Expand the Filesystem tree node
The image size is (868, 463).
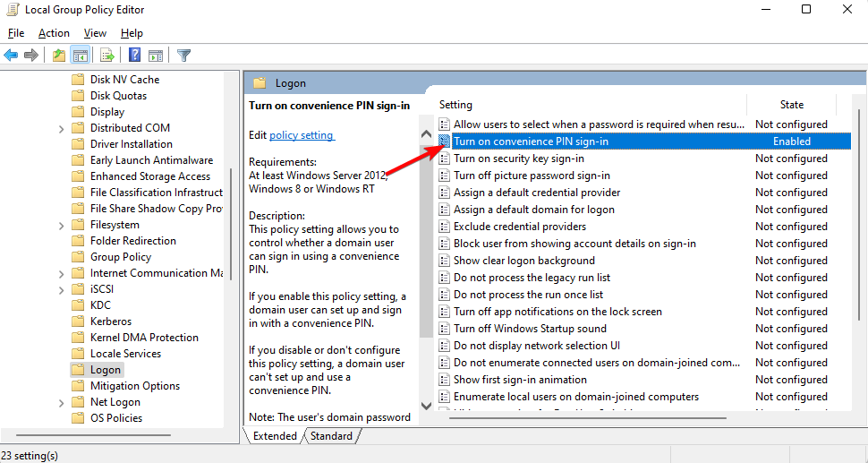point(62,226)
